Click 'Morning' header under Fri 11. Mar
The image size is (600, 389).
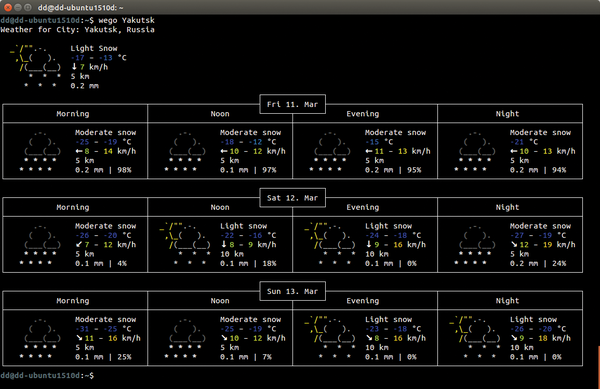[73, 114]
